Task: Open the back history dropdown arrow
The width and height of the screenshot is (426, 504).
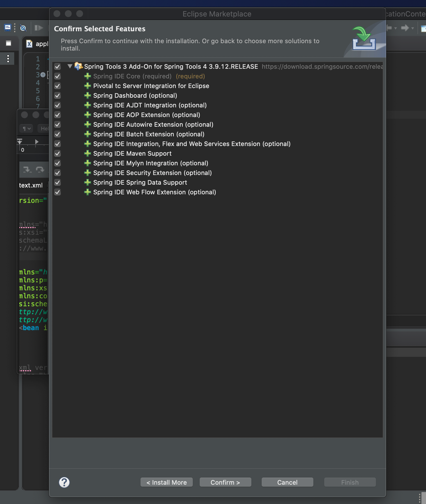Action: click(x=396, y=28)
